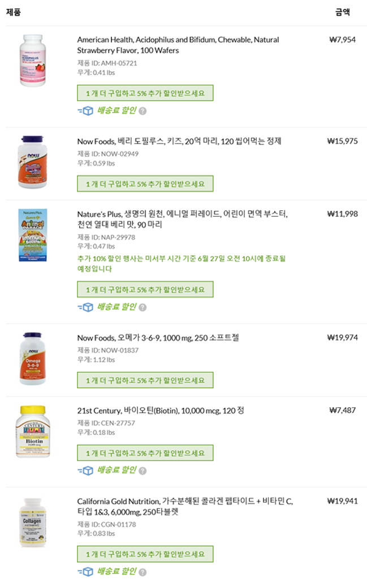The height and width of the screenshot is (588, 367).
Task: Click the shipping box icon under American Health product
Action: [86, 111]
